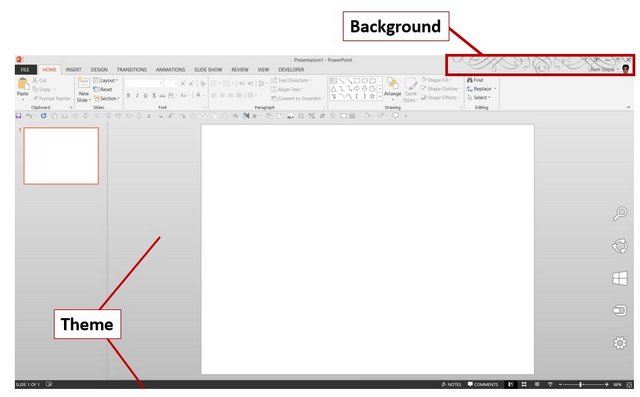Select the star shape in the shapes gallery
The height and width of the screenshot is (397, 640).
click(372, 97)
